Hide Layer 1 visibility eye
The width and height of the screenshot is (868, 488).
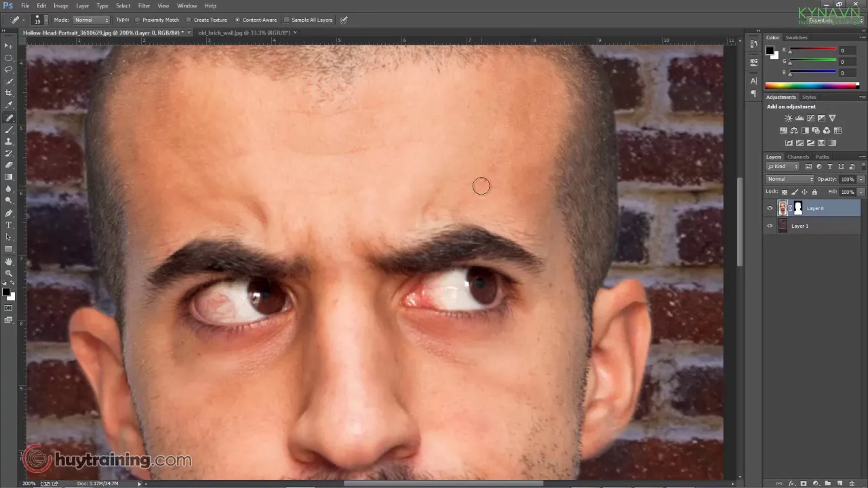770,226
